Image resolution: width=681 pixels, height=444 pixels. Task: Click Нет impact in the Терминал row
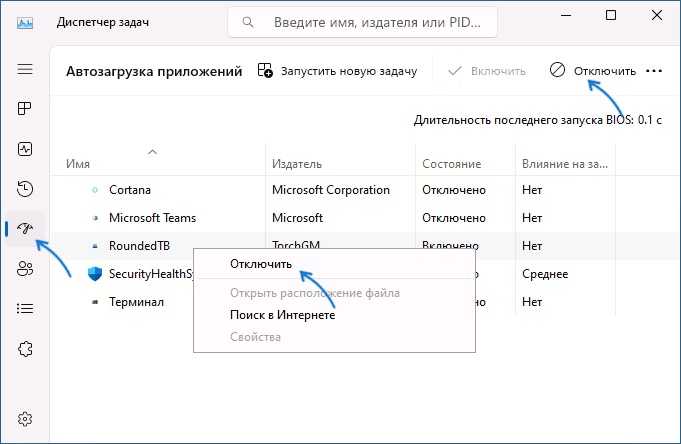click(x=532, y=302)
